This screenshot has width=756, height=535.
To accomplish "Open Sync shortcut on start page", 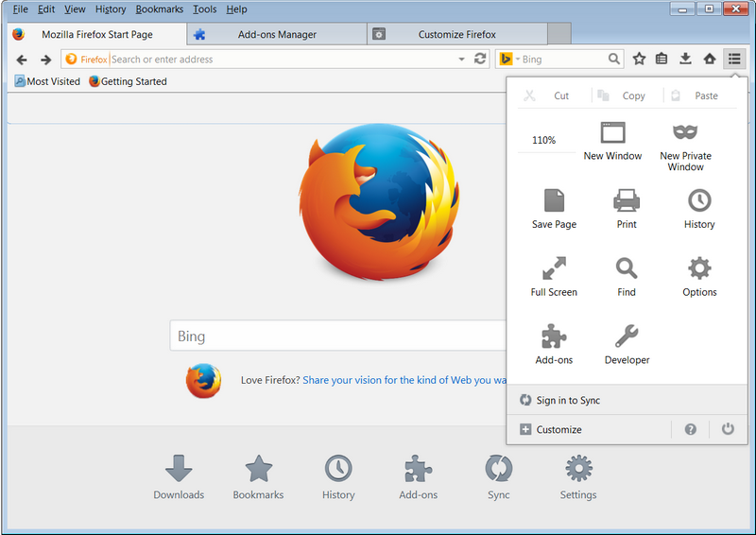I will 499,477.
